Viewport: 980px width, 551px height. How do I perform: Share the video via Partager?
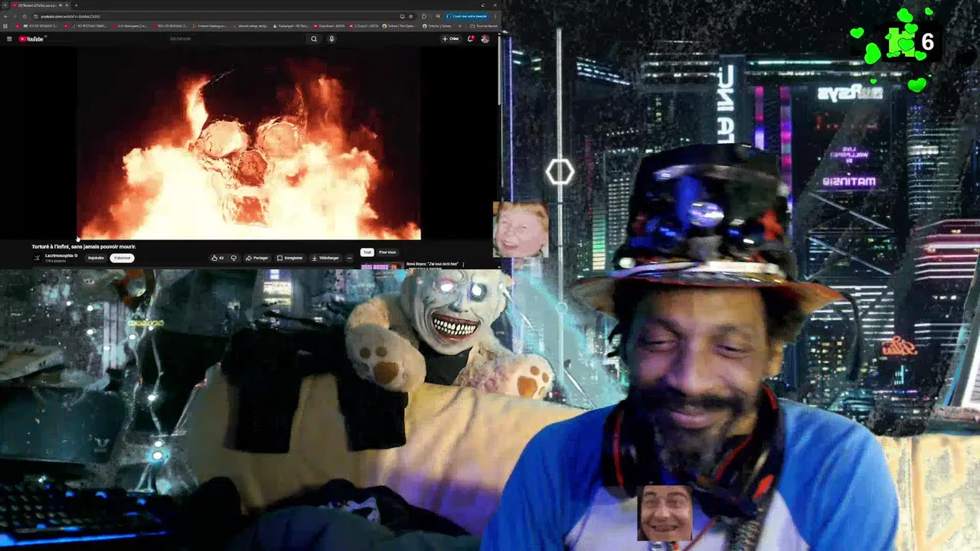[x=257, y=258]
